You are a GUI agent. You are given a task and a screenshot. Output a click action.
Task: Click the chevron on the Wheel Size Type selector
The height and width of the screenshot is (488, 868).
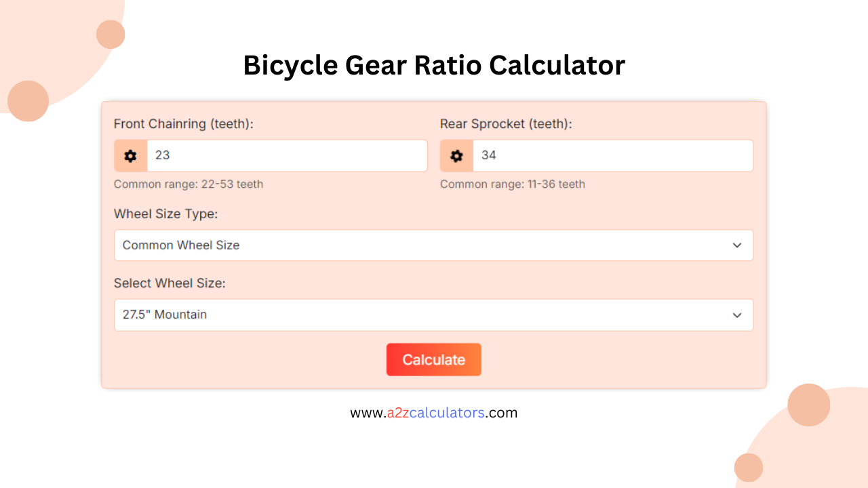pos(737,245)
